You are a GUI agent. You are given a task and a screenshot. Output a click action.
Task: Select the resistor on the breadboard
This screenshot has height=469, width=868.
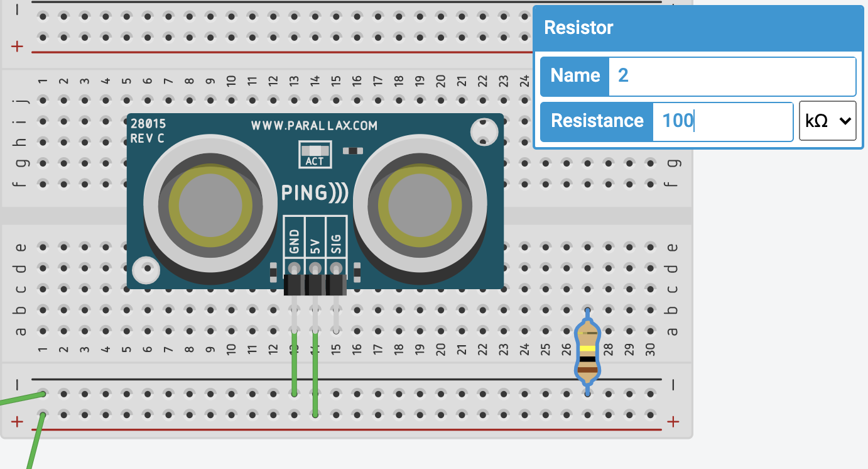[587, 352]
